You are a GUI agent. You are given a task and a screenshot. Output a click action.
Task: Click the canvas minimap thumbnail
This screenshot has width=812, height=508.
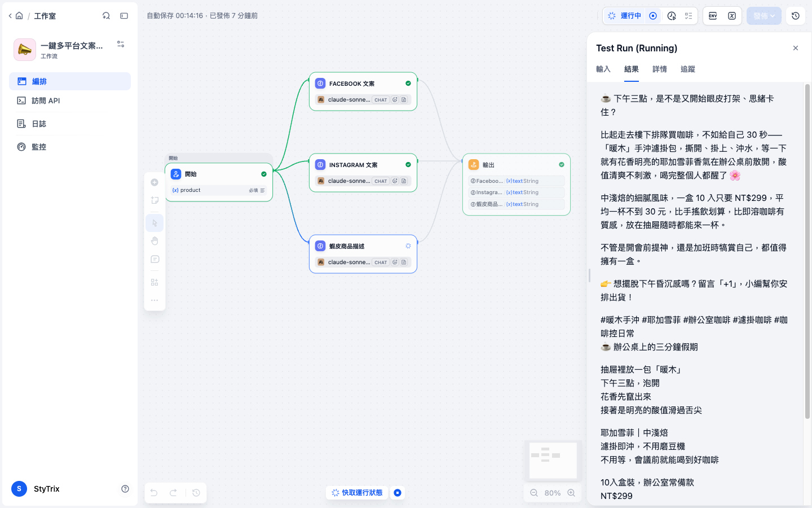(x=553, y=459)
